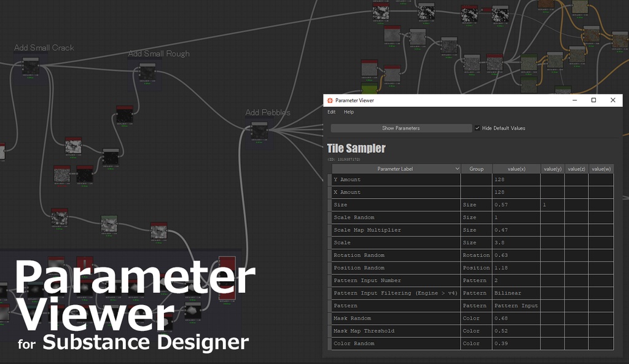Open the Edit menu in Parameter Viewer
Image resolution: width=629 pixels, height=364 pixels.
click(x=331, y=112)
